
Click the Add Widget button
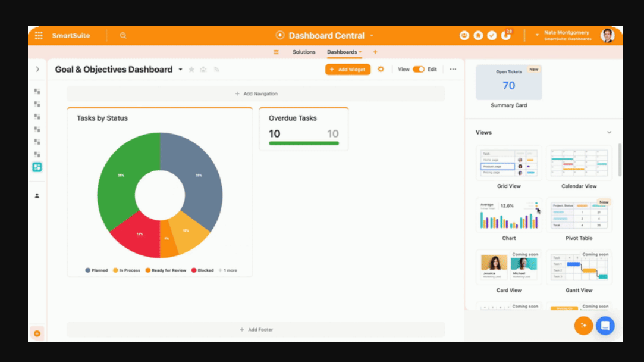point(347,69)
